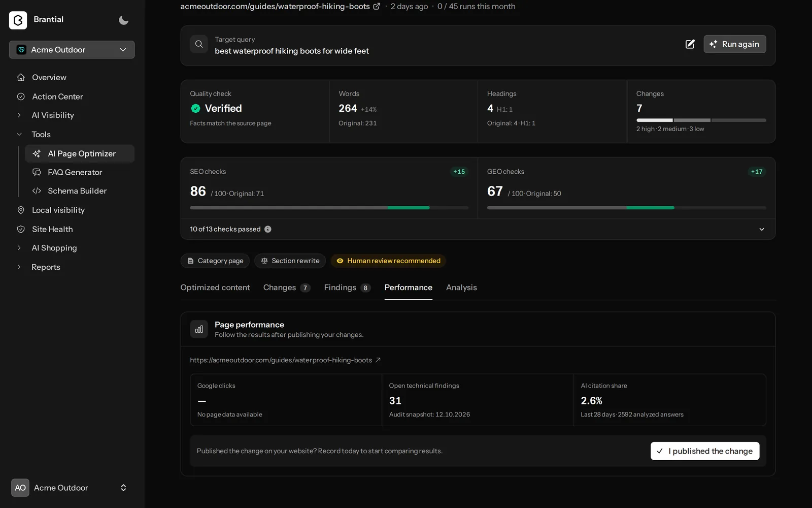Click the Changes severity bar
Screen dimensions: 812x508
(x=701, y=120)
